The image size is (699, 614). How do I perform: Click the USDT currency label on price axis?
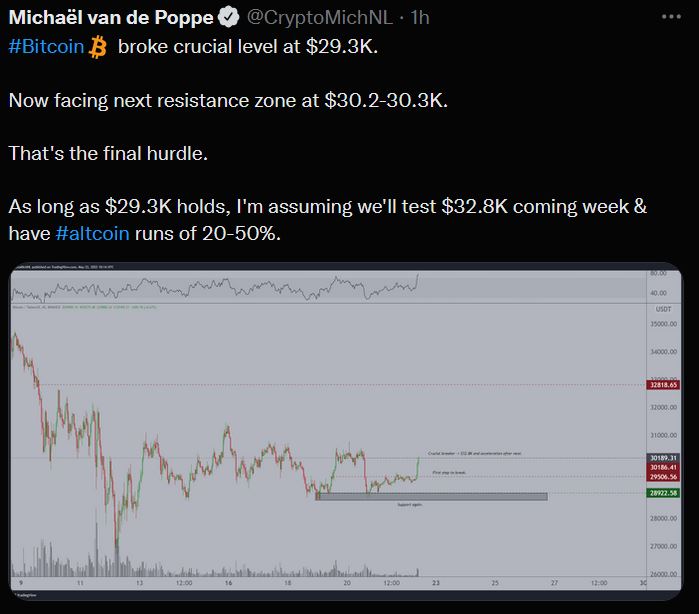click(659, 309)
